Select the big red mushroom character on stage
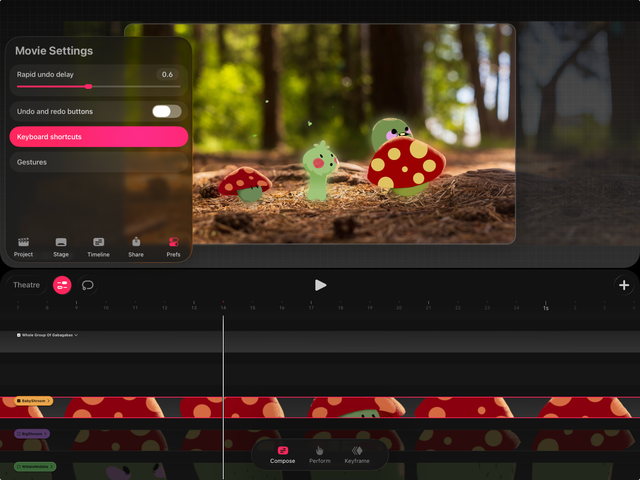640x480 pixels. (x=405, y=165)
